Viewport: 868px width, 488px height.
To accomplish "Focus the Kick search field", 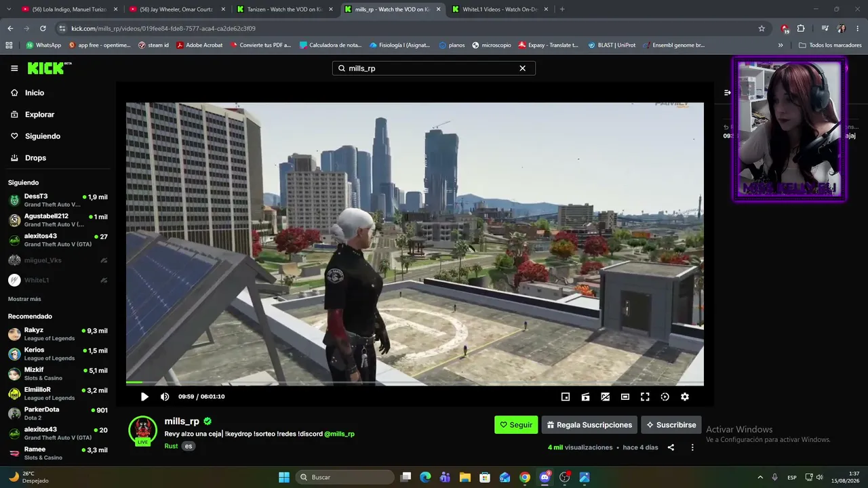I will (x=433, y=68).
